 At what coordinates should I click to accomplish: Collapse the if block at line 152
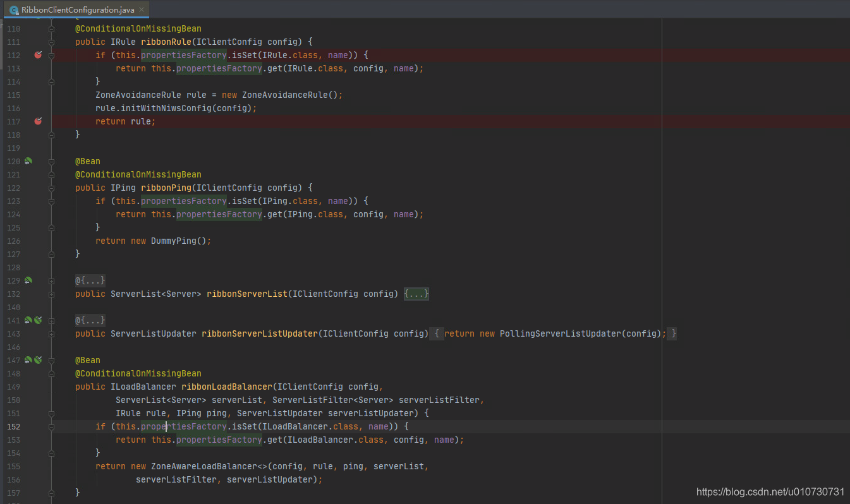pyautogui.click(x=52, y=426)
